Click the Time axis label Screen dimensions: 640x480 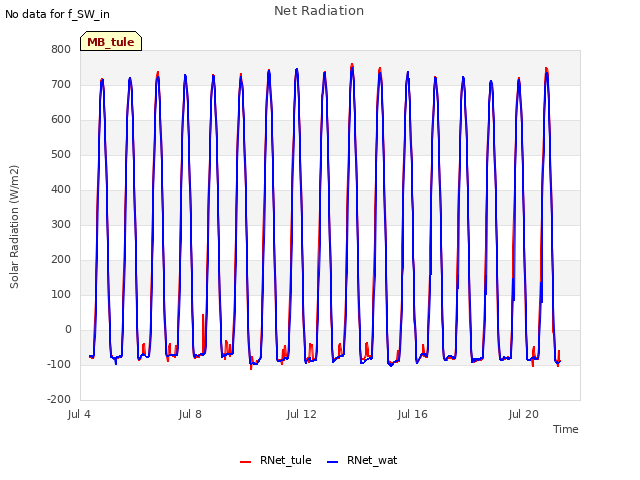pyautogui.click(x=566, y=429)
